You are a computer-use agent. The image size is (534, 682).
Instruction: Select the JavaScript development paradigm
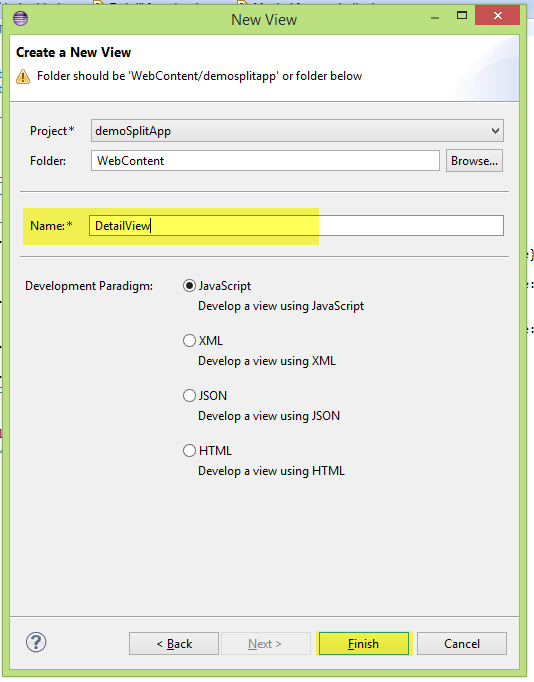(189, 286)
